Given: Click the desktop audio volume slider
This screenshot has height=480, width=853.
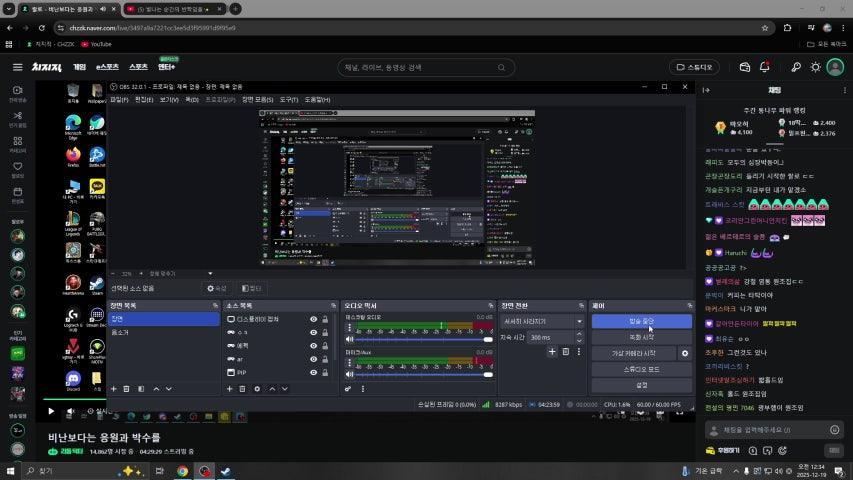Looking at the screenshot, I should coord(418,339).
